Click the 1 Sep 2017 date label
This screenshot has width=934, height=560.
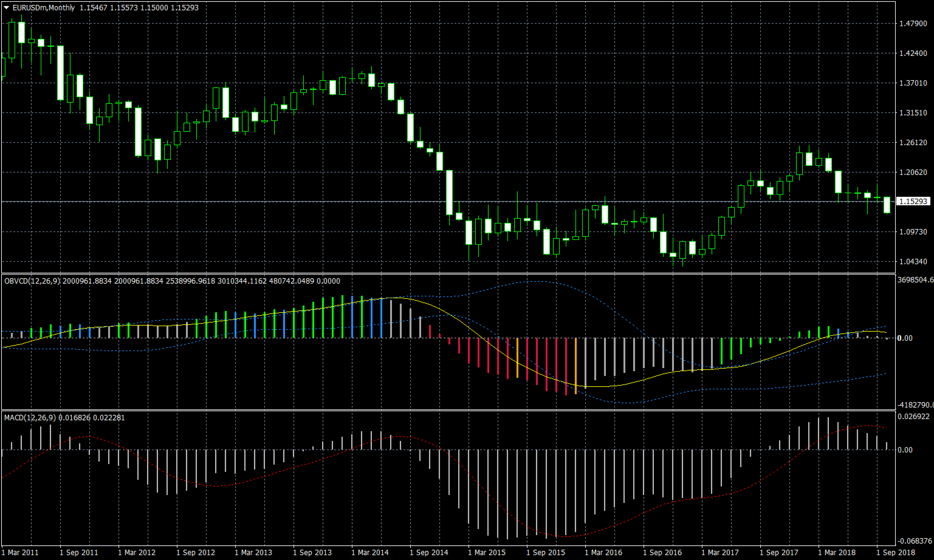pyautogui.click(x=779, y=553)
